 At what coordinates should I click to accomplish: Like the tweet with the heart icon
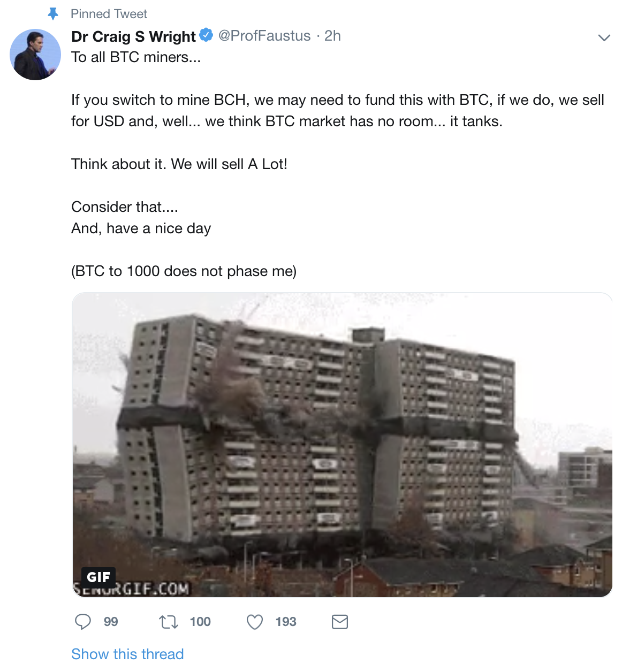(255, 622)
